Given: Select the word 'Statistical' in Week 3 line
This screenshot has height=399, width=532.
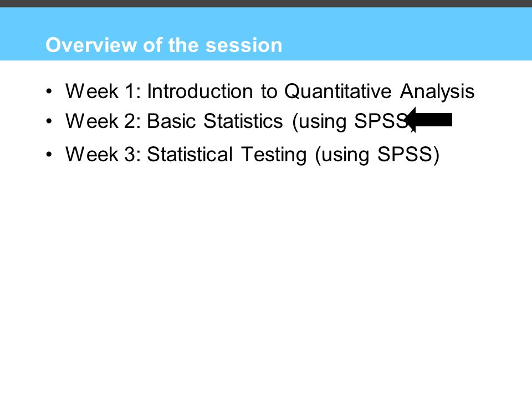Looking at the screenshot, I should 190,155.
